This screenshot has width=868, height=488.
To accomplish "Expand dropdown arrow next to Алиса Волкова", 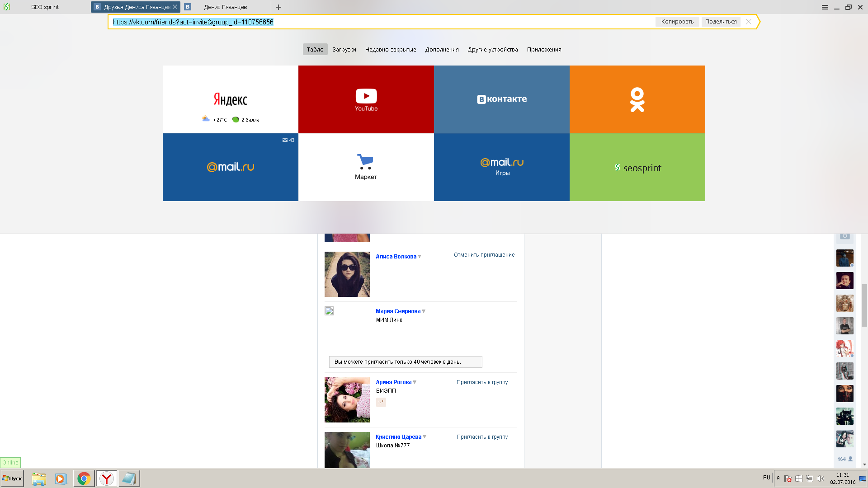I will (x=420, y=257).
